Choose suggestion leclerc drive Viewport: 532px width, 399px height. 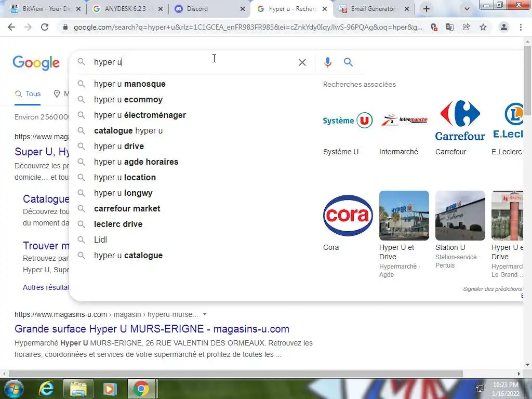pyautogui.click(x=118, y=224)
